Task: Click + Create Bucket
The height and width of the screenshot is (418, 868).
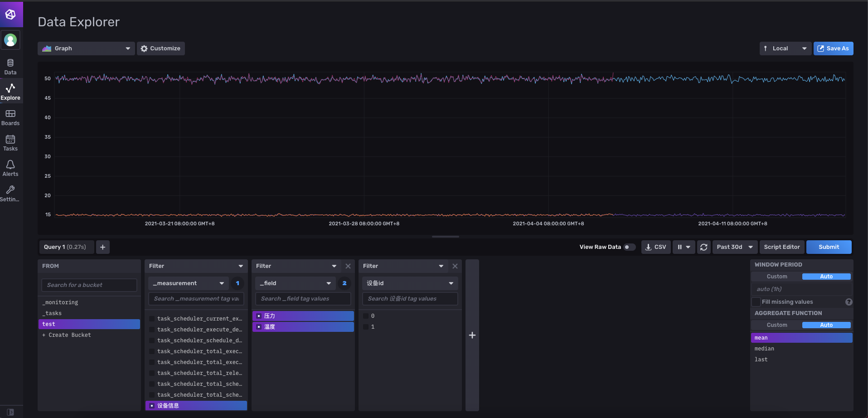Action: (x=89, y=335)
